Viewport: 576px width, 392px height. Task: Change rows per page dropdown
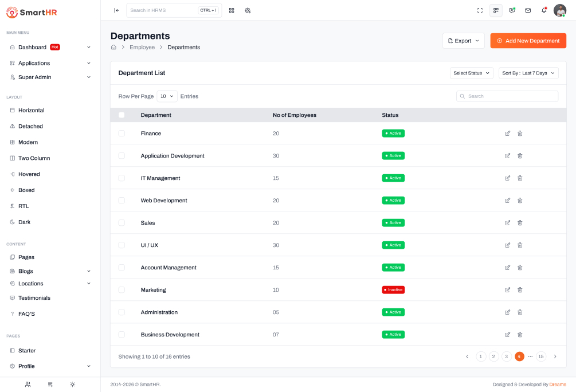coord(167,96)
